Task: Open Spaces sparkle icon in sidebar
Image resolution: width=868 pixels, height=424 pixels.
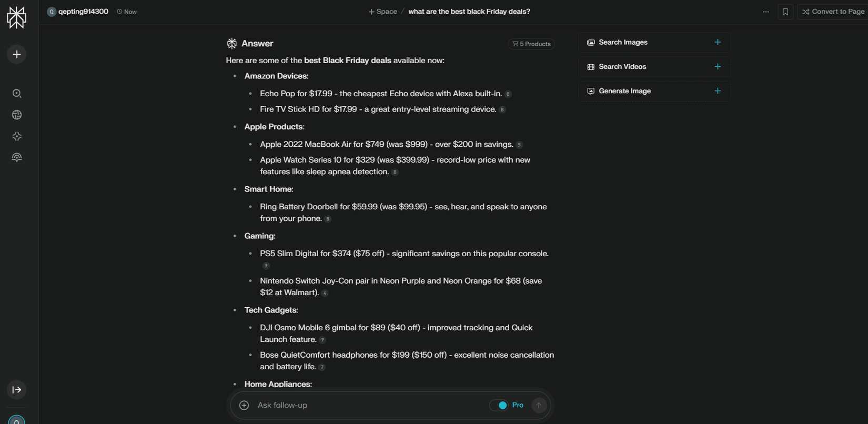Action: (17, 136)
